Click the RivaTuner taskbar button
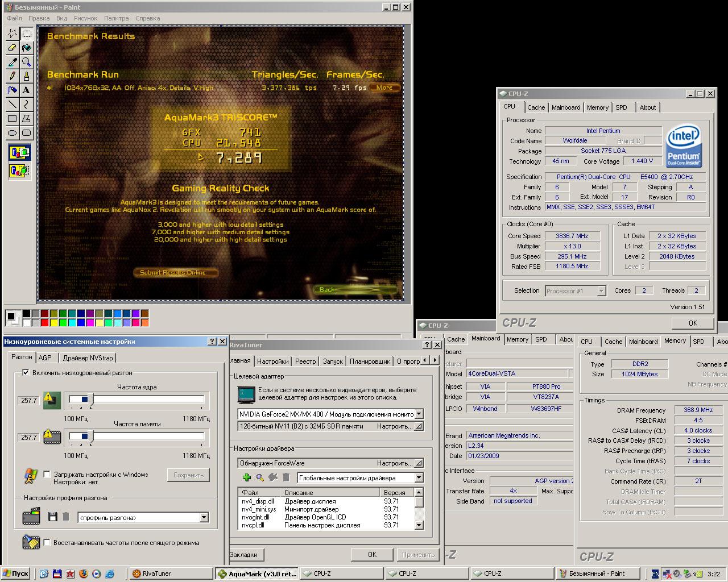The image size is (728, 582). 171,574
